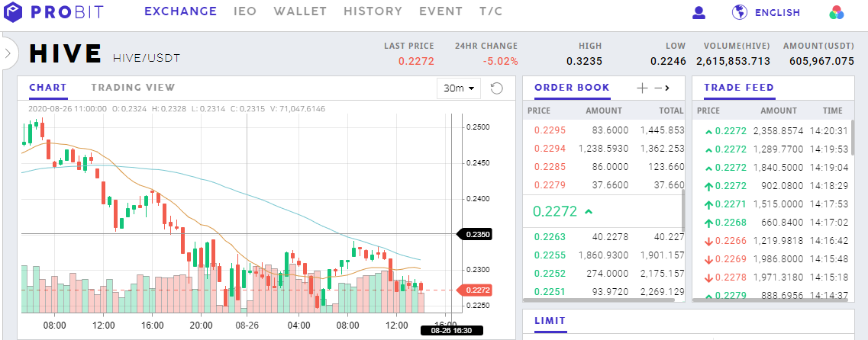Click up arrow on 14:18:29 trade

(x=708, y=186)
